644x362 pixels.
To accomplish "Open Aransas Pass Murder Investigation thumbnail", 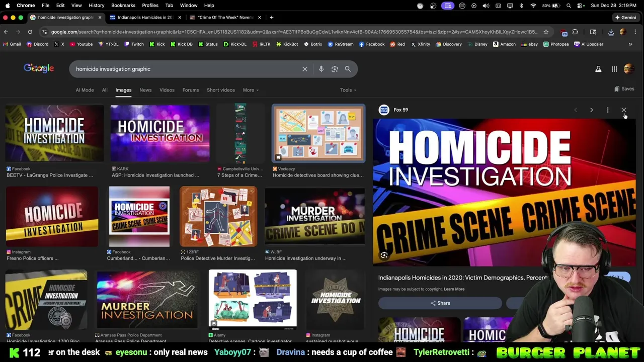I will (x=147, y=300).
